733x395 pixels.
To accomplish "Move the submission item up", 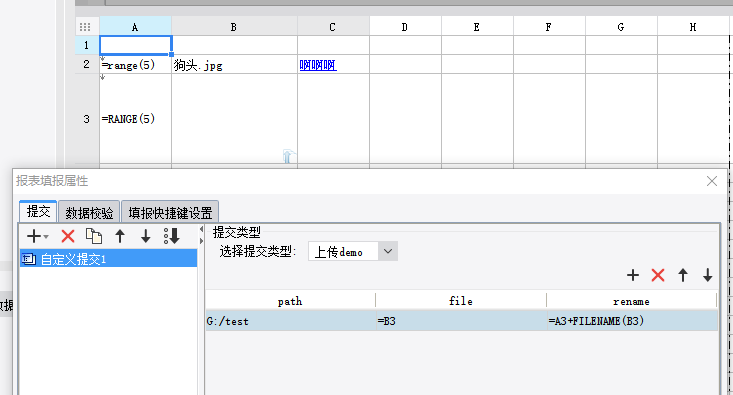I will [120, 236].
